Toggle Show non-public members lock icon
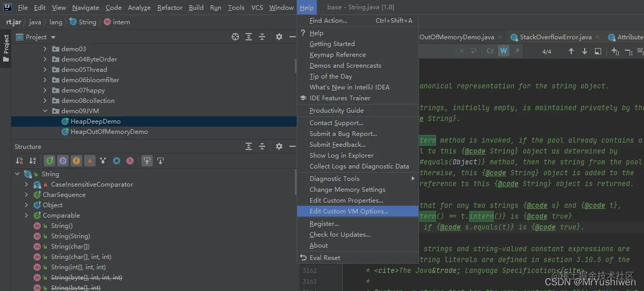The height and width of the screenshot is (291, 644). pos(90,161)
